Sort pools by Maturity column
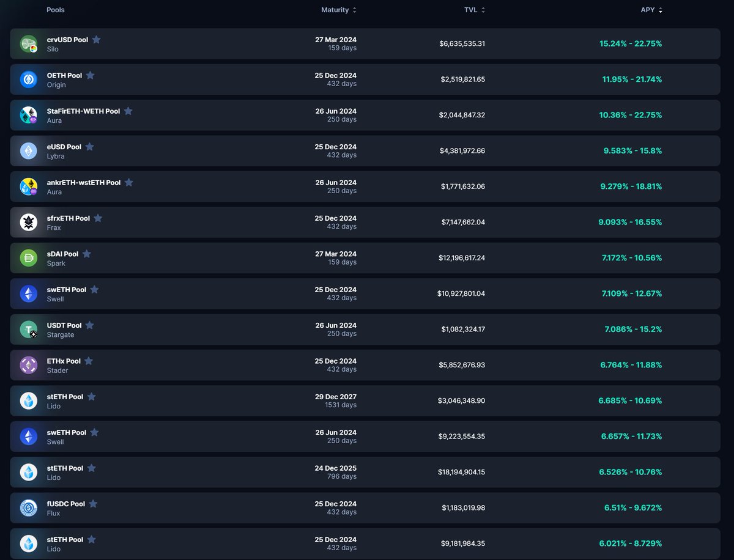The image size is (734, 560). pos(339,10)
